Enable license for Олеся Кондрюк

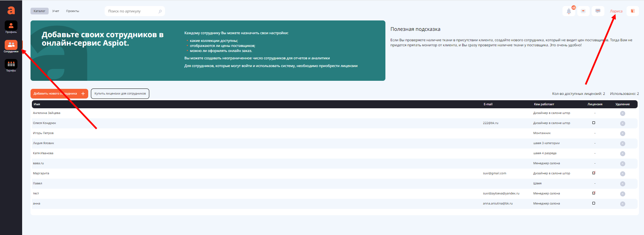[594, 123]
